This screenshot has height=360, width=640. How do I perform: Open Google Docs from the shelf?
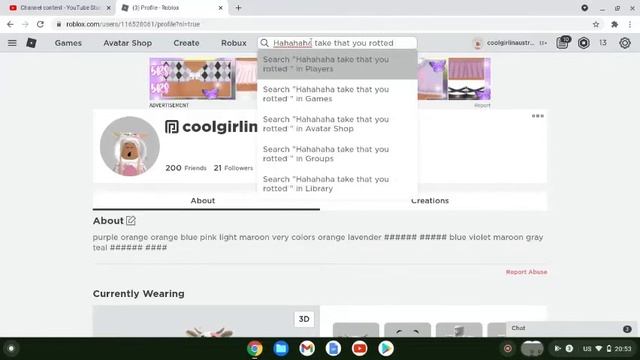(x=333, y=349)
